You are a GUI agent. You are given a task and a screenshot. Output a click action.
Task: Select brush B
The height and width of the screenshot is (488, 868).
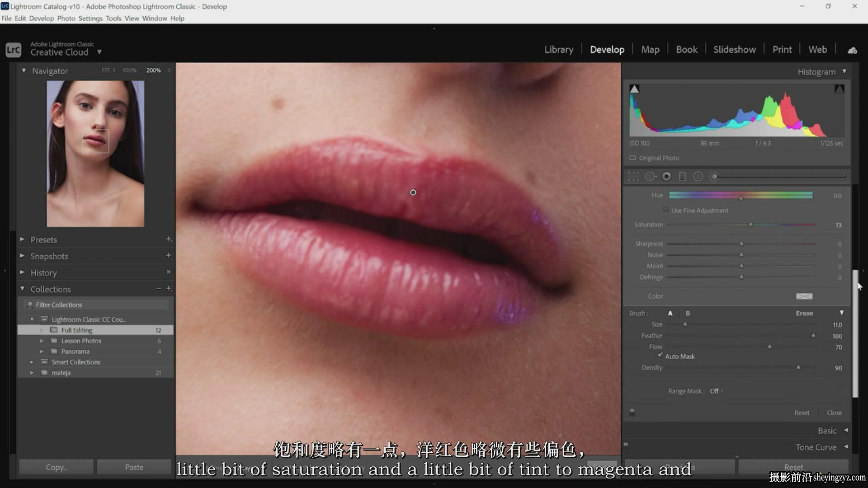[x=688, y=313]
